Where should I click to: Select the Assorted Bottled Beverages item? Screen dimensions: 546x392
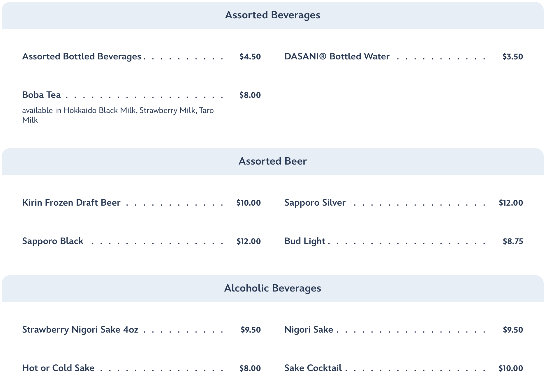82,56
